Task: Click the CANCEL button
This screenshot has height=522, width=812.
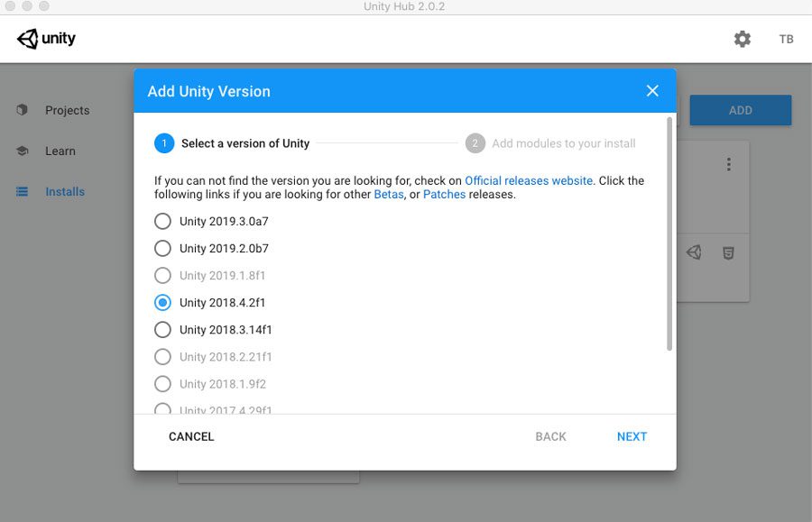Action: click(191, 436)
